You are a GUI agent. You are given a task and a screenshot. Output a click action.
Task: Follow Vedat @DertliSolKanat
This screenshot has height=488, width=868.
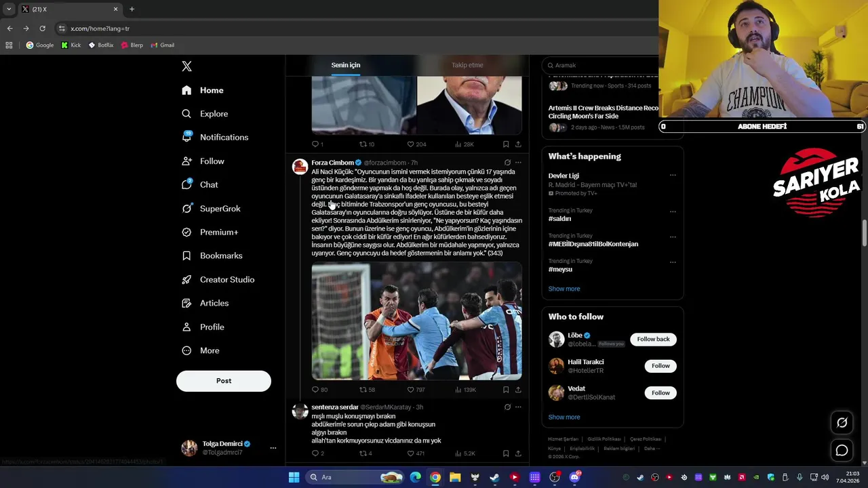(660, 393)
